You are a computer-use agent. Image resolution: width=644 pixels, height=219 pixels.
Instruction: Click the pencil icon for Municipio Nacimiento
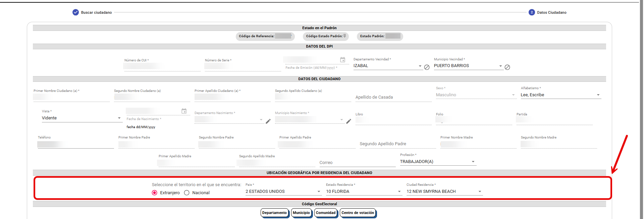pyautogui.click(x=348, y=121)
